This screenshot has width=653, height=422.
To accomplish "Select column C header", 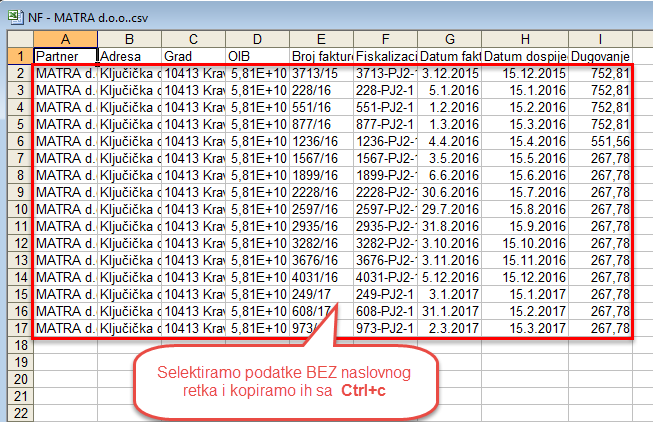I will pyautogui.click(x=194, y=40).
